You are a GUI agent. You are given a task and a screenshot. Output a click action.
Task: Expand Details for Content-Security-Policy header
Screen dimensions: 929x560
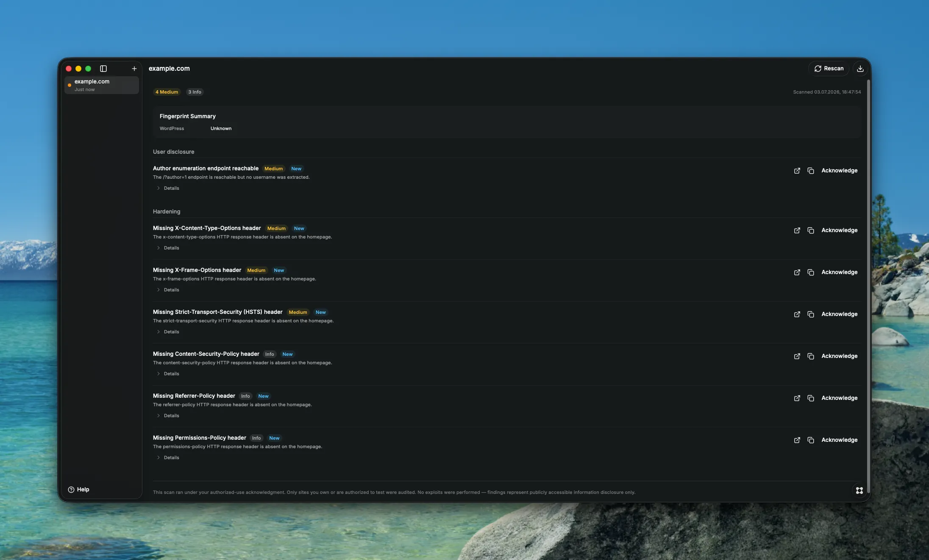point(168,374)
